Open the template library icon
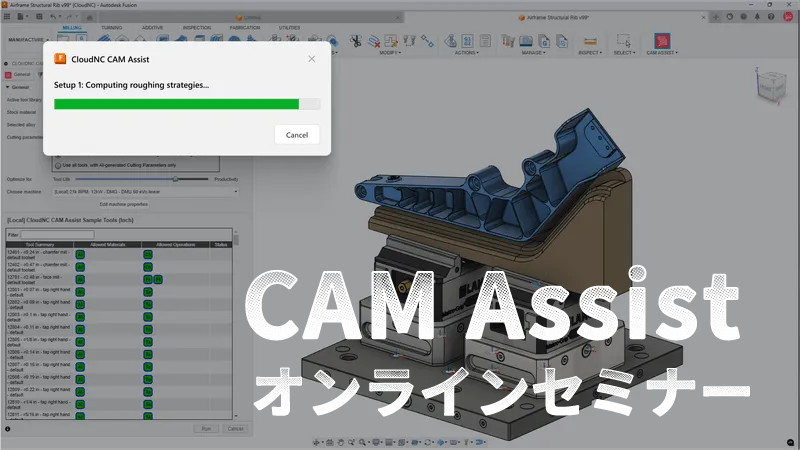800x450 pixels. coord(562,41)
